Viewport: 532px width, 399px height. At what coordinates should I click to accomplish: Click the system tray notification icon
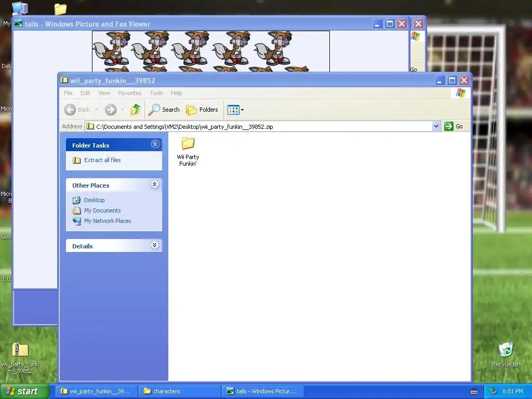494,391
